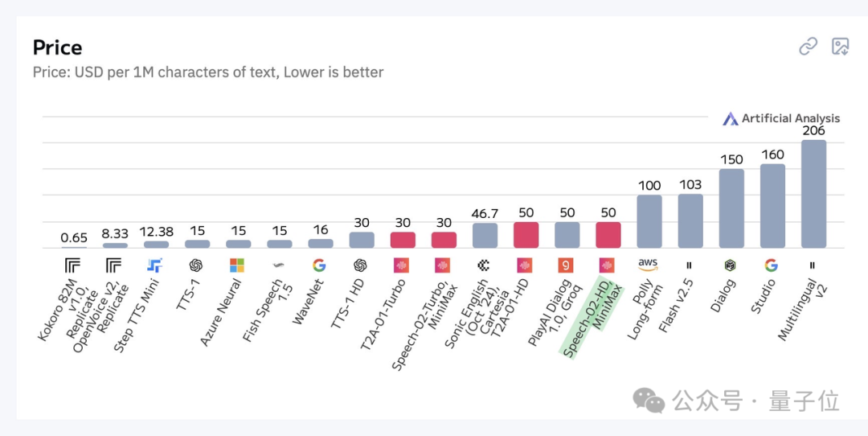Click the Cartesia logo under Sonic English
The image size is (868, 436).
pyautogui.click(x=483, y=265)
